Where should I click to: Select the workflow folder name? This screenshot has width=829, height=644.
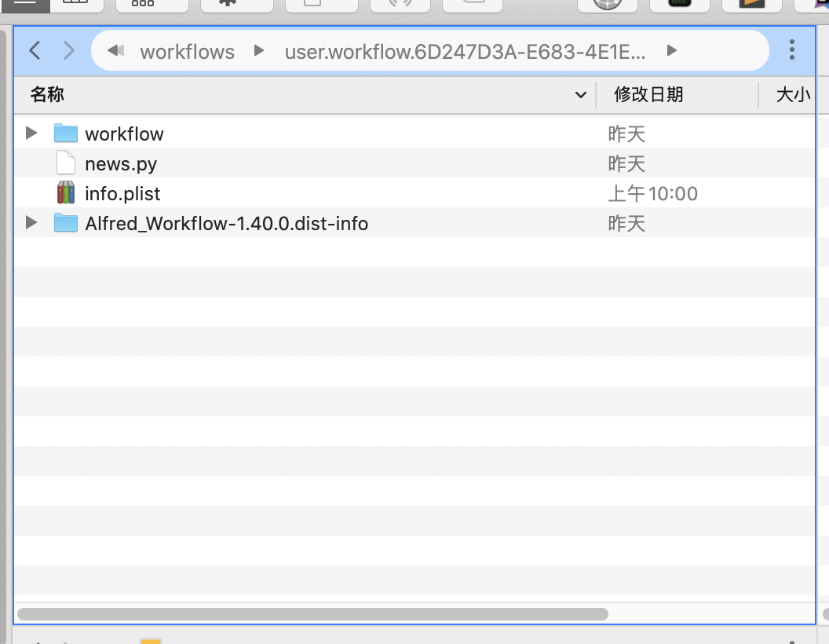[124, 134]
